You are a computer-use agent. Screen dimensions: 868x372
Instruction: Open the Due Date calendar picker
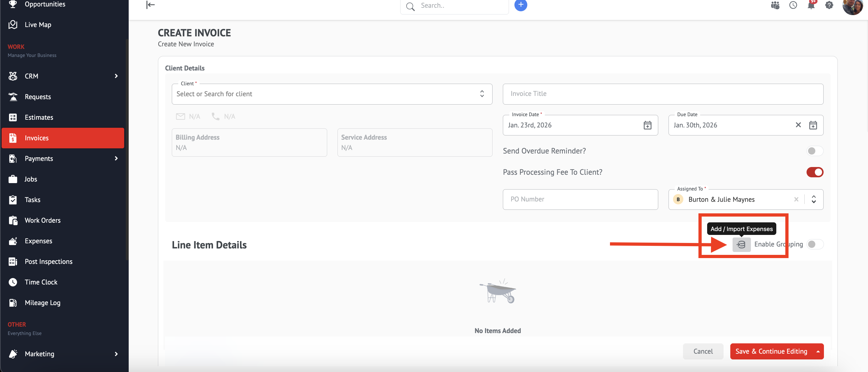coord(812,125)
